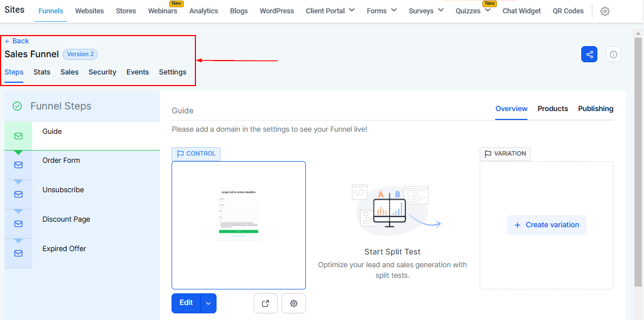Click the Create variation button

(546, 225)
